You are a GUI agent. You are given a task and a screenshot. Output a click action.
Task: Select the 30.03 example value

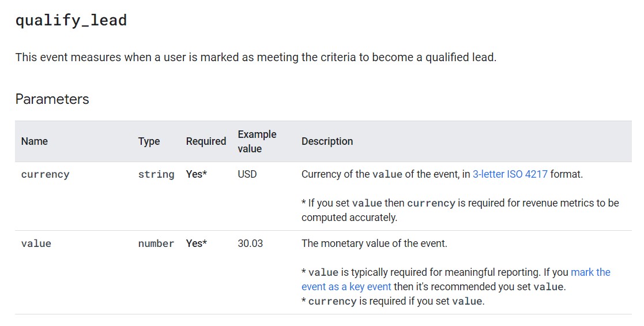tap(250, 243)
